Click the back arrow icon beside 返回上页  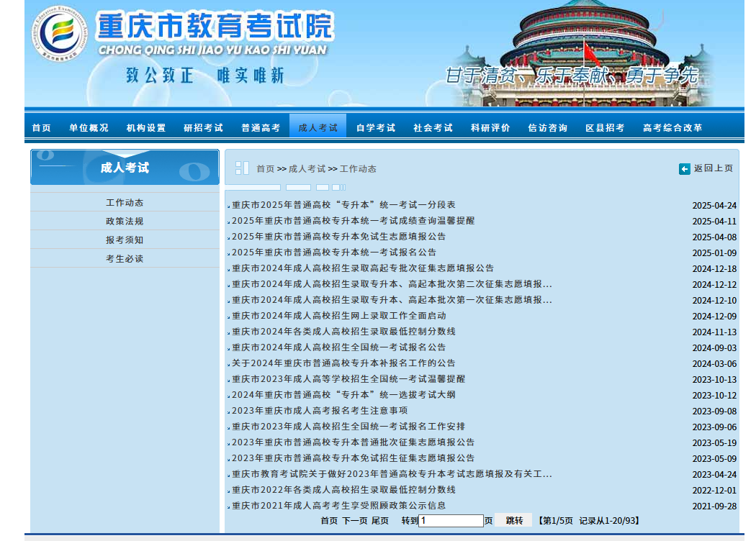pos(684,169)
